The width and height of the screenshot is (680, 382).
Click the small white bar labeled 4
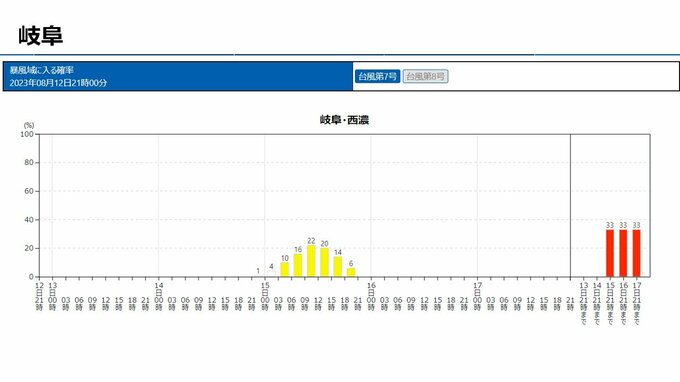(x=271, y=274)
